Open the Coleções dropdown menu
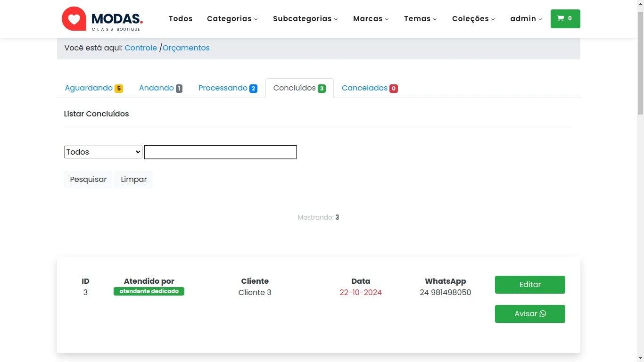This screenshot has width=644, height=362. [x=473, y=19]
